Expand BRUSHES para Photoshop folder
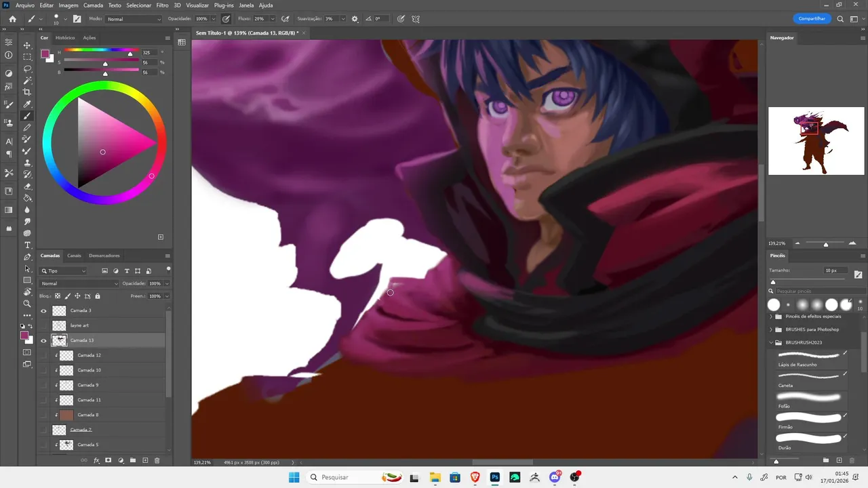The image size is (868, 488). coord(770,329)
